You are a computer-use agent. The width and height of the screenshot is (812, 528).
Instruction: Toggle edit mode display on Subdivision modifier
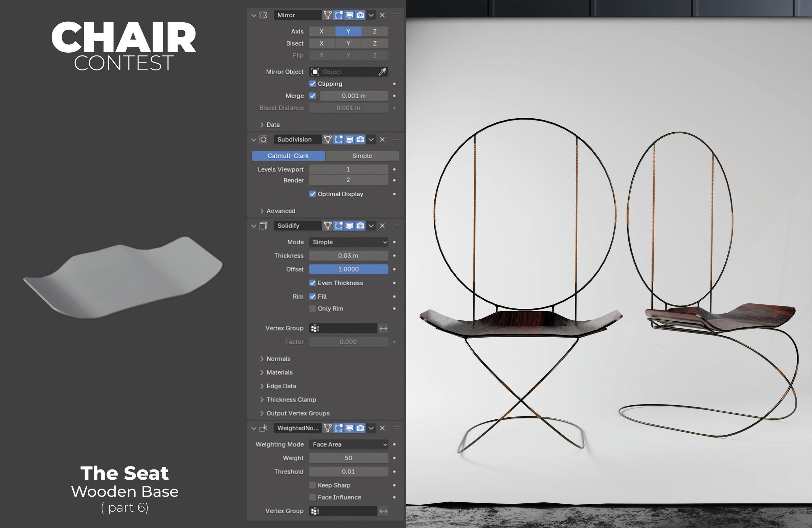pyautogui.click(x=338, y=139)
